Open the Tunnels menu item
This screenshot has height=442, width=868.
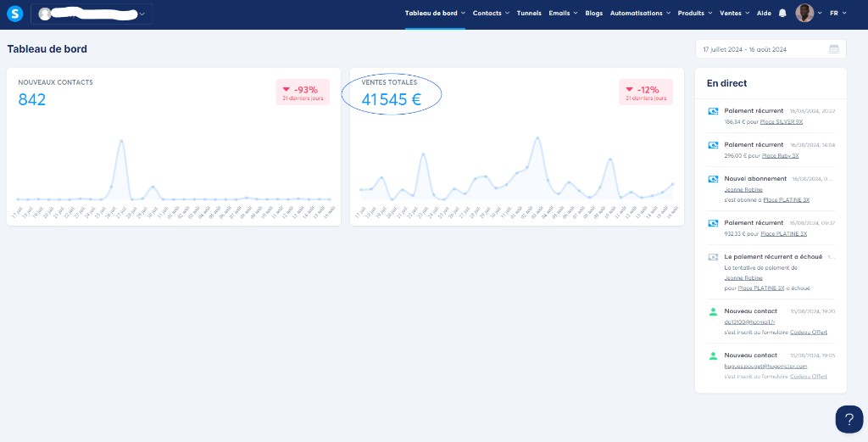pyautogui.click(x=529, y=14)
